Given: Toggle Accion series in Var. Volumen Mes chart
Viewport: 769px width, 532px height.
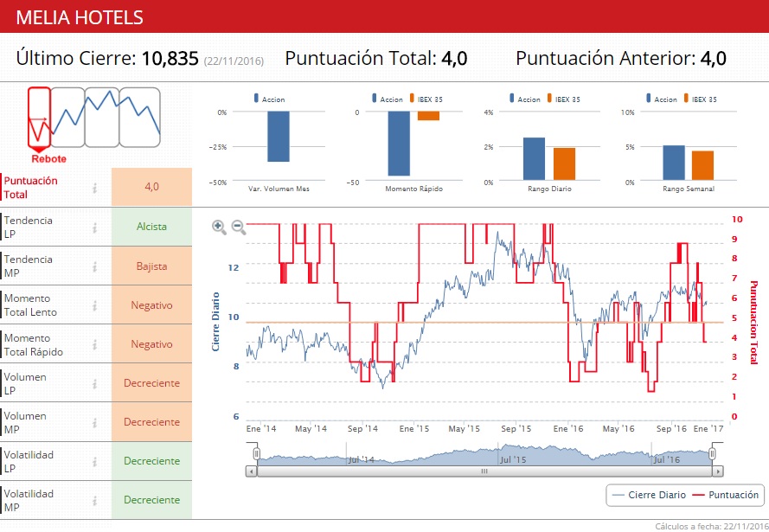Looking at the screenshot, I should point(269,99).
